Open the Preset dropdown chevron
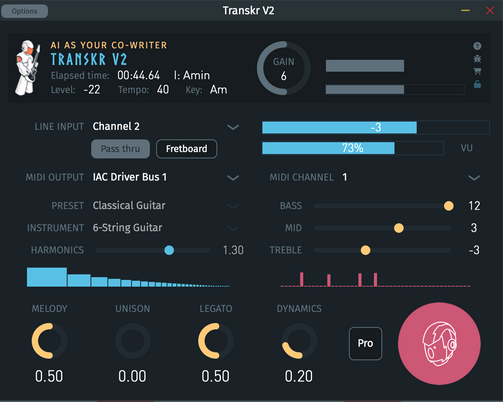Screen dimensions: 503x402 tap(233, 206)
